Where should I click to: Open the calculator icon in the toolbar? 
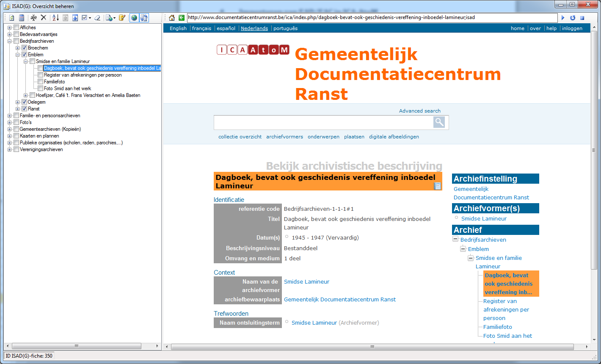[x=22, y=18]
